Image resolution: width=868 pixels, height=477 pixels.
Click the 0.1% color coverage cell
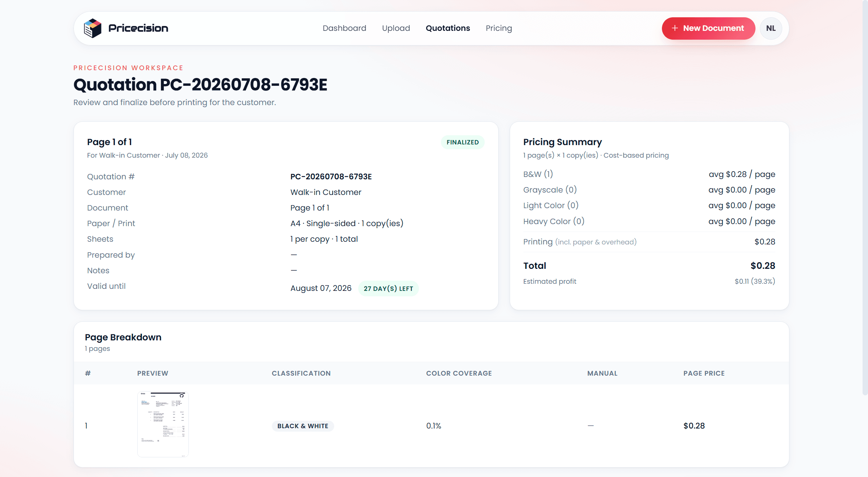tap(433, 426)
